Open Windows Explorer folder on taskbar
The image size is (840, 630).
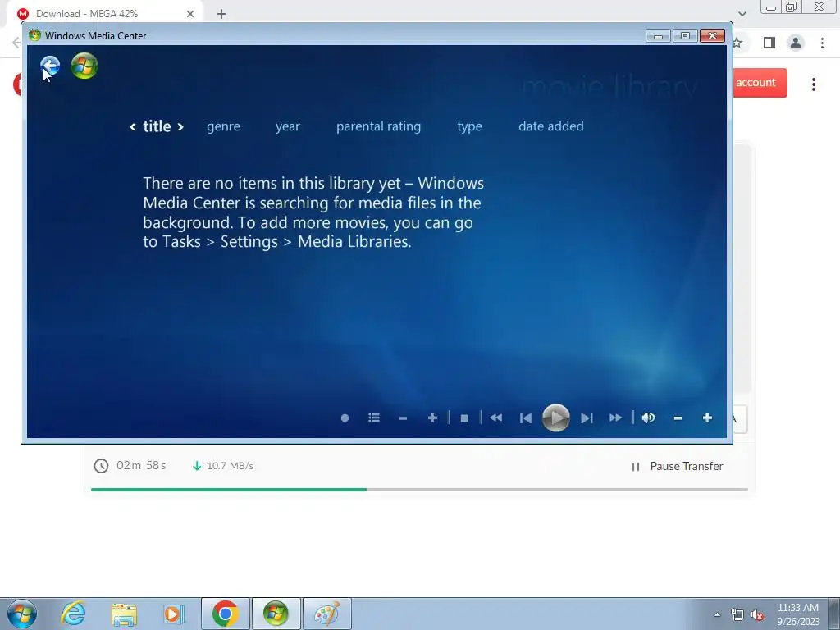pos(124,614)
